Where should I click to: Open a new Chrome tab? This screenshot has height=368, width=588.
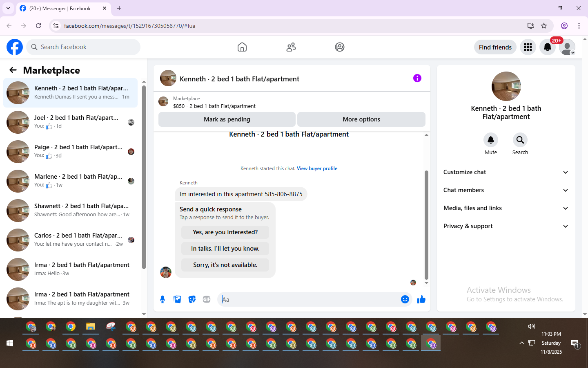[119, 8]
